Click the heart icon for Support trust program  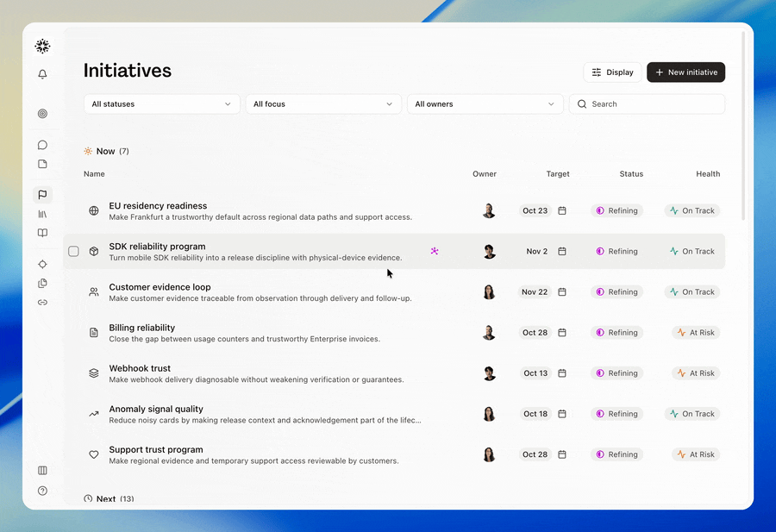(x=93, y=454)
